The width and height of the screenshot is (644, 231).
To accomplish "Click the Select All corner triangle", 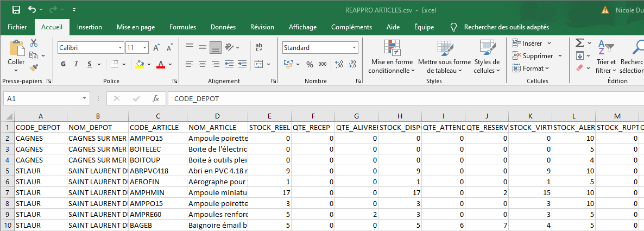I will click(9, 117).
